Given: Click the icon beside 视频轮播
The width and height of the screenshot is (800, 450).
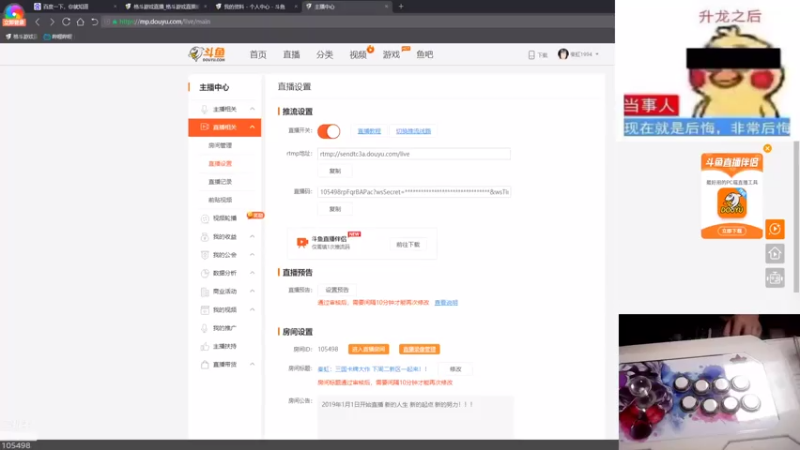Looking at the screenshot, I should [205, 218].
